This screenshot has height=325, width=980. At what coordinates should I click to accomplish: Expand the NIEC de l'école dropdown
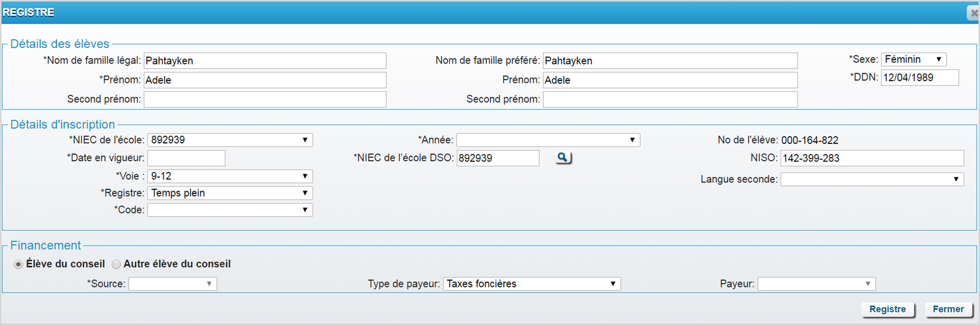point(229,140)
